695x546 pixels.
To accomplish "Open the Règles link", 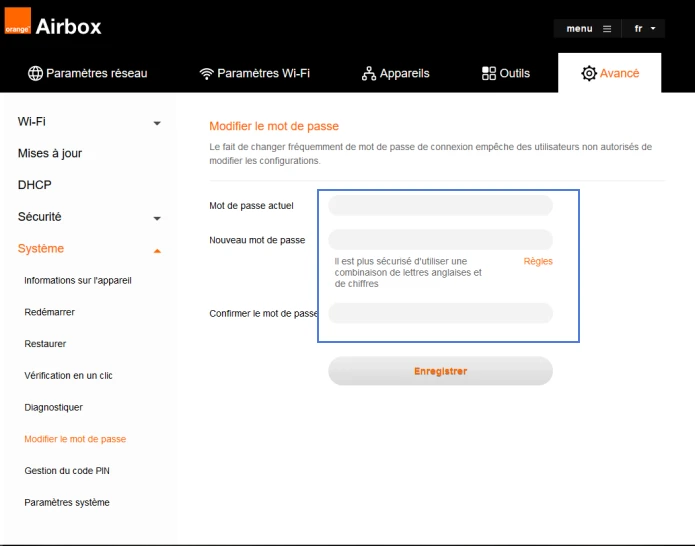I will (538, 261).
